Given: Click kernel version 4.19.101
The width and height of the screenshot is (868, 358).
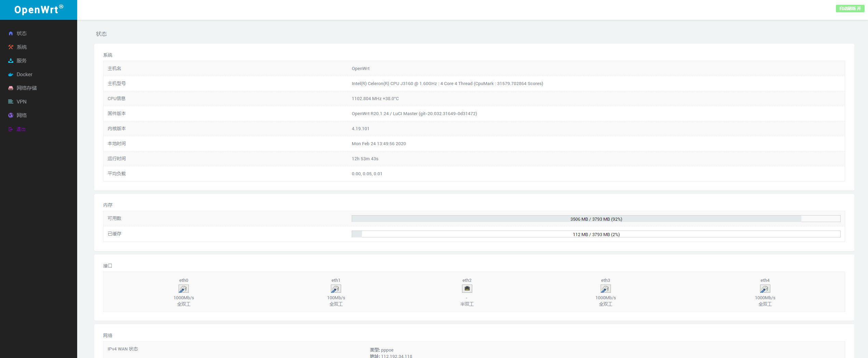Looking at the screenshot, I should [361, 129].
